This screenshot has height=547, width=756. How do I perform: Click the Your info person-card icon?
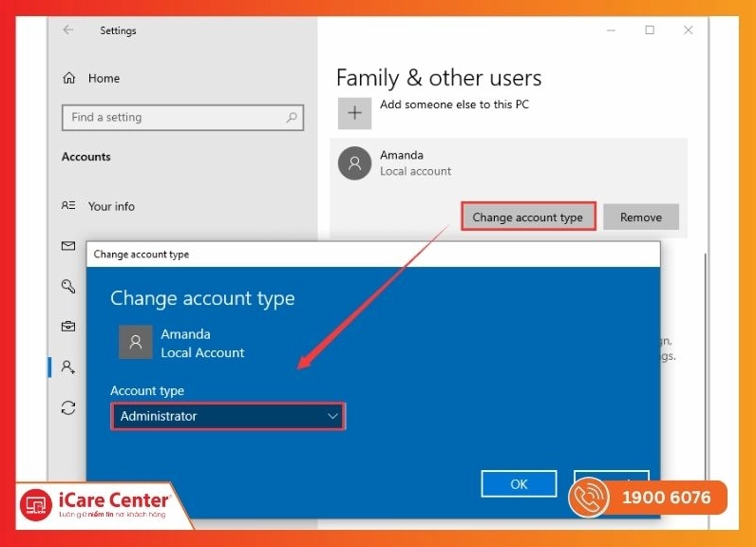point(68,205)
